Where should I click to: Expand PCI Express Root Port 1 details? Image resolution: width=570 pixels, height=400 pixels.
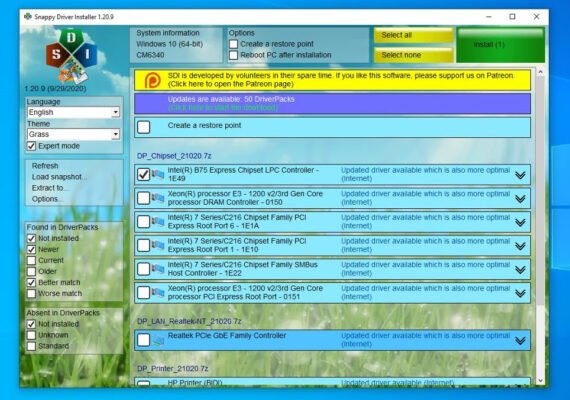520,246
